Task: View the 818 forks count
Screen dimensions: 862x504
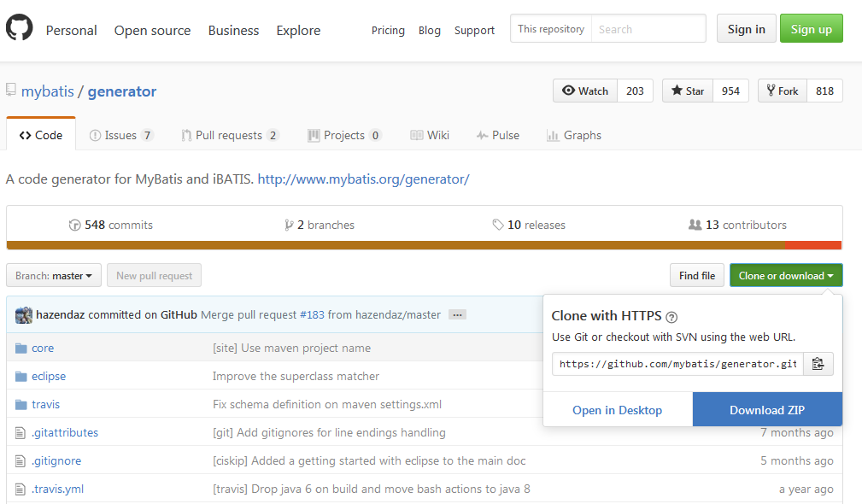Action: (x=824, y=91)
